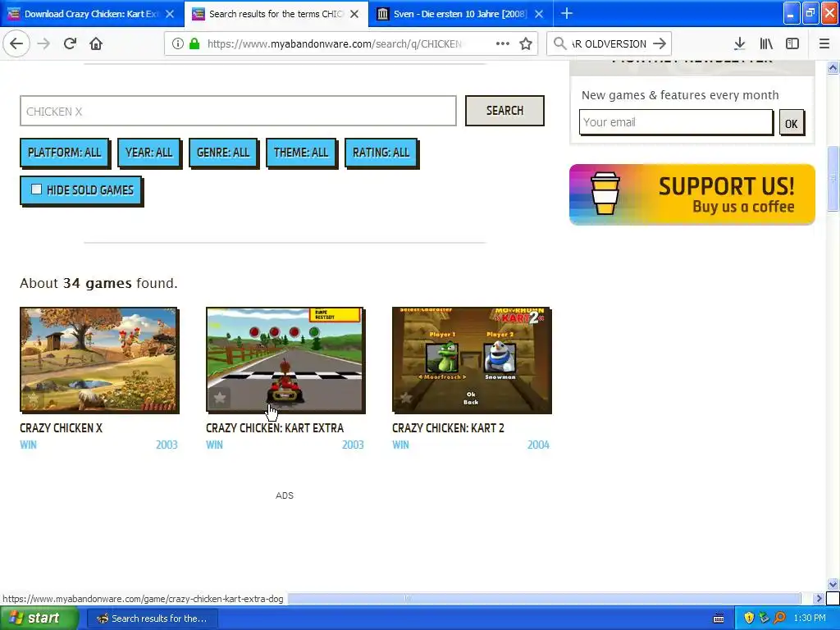Viewport: 840px width, 630px height.
Task: Click the forward navigation arrow
Action: [x=43, y=43]
